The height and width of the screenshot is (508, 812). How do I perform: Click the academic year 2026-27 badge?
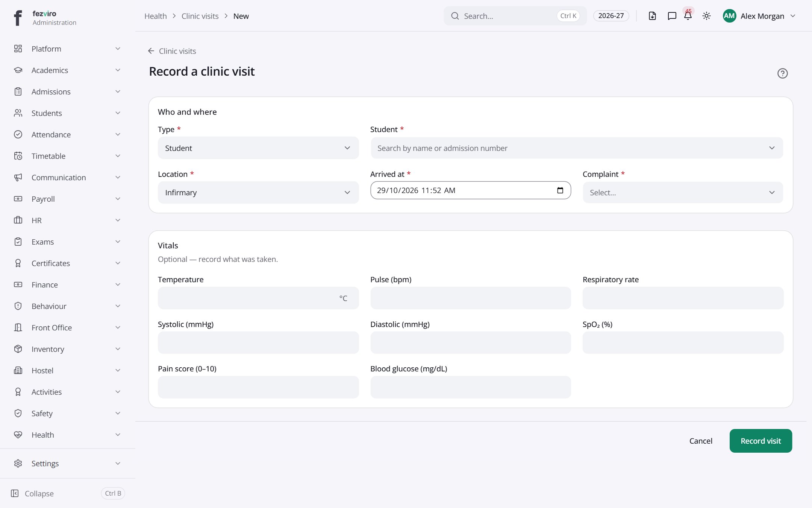[x=611, y=16]
